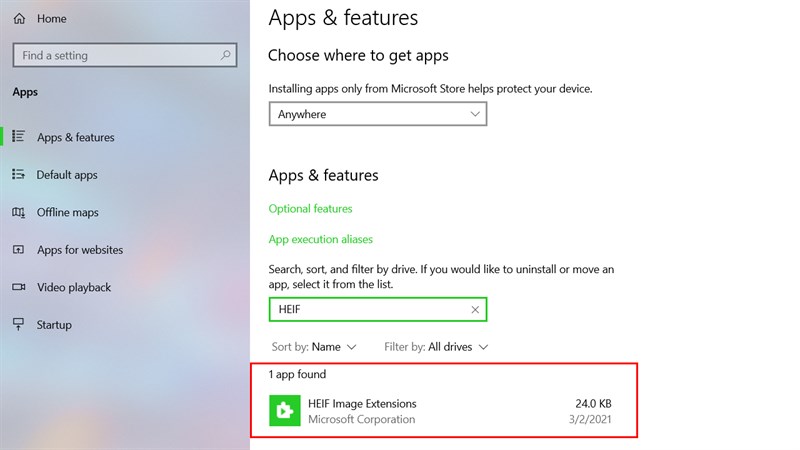Screen dimensions: 800x450
Task: Click the Apps for websites icon
Action: [19, 250]
